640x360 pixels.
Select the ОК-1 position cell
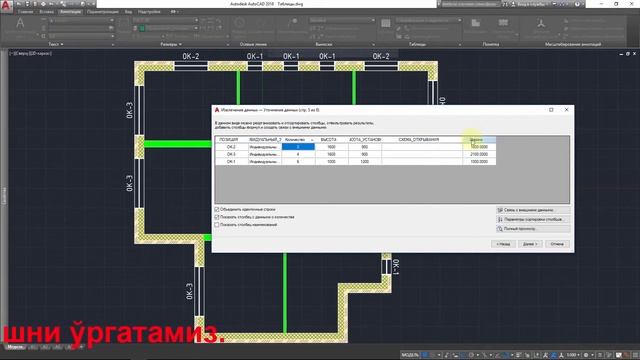[231, 162]
